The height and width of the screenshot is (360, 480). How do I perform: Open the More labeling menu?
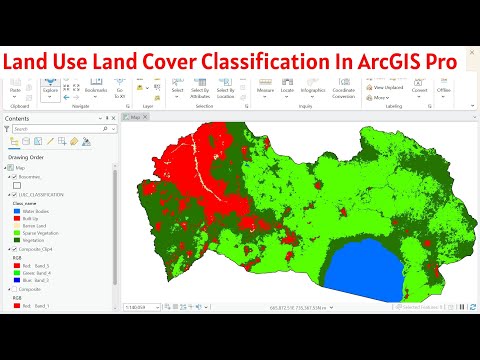tap(378, 98)
